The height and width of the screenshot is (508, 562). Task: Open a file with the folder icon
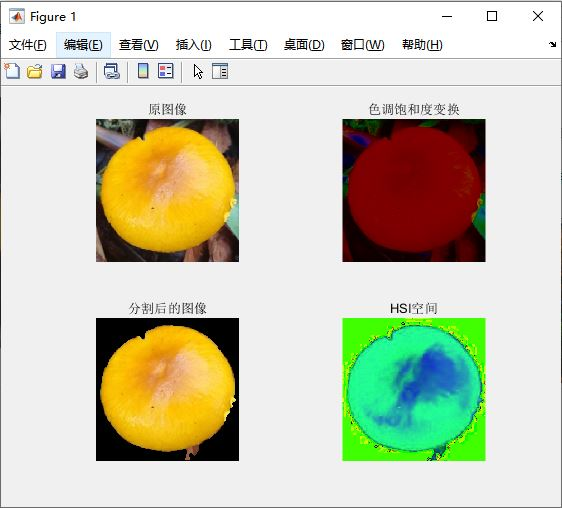35,71
